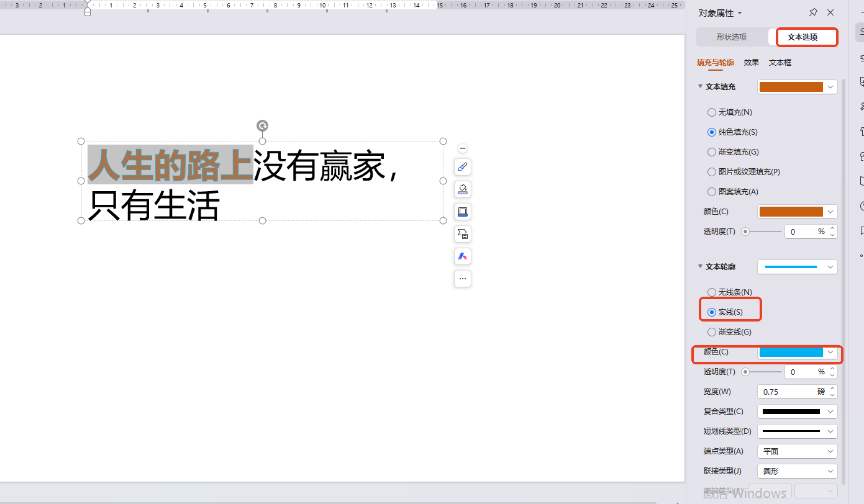
Task: Collapse the 文本轮廓 section
Action: pyautogui.click(x=701, y=266)
